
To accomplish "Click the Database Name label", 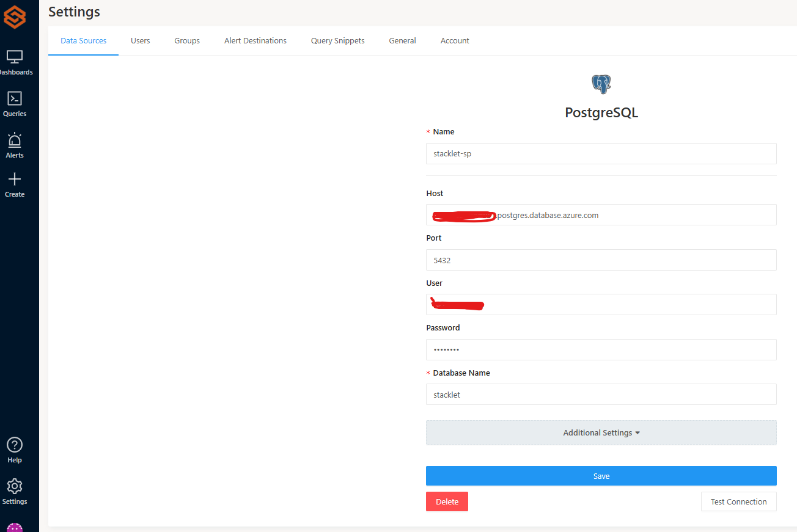I will pyautogui.click(x=461, y=373).
